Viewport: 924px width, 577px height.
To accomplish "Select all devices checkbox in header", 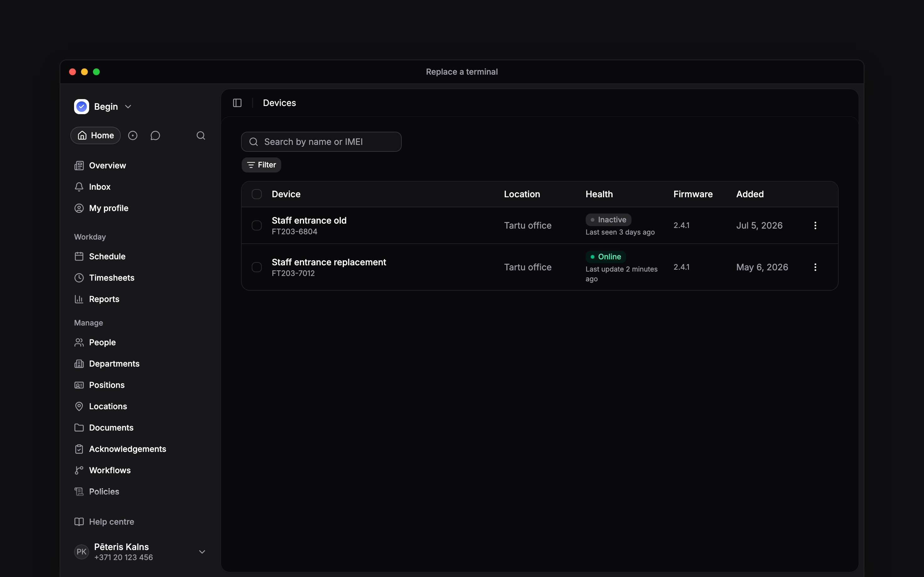I will pyautogui.click(x=257, y=194).
